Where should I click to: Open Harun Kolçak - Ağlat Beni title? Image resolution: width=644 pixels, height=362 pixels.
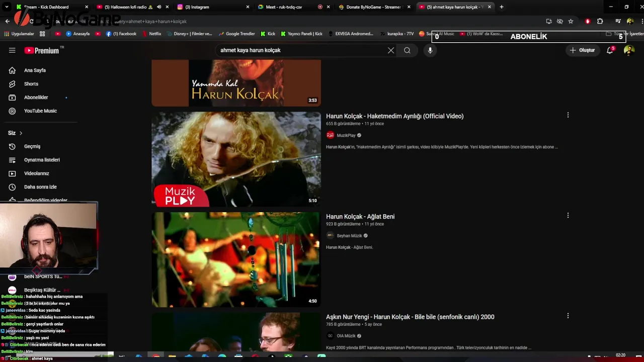(x=360, y=217)
